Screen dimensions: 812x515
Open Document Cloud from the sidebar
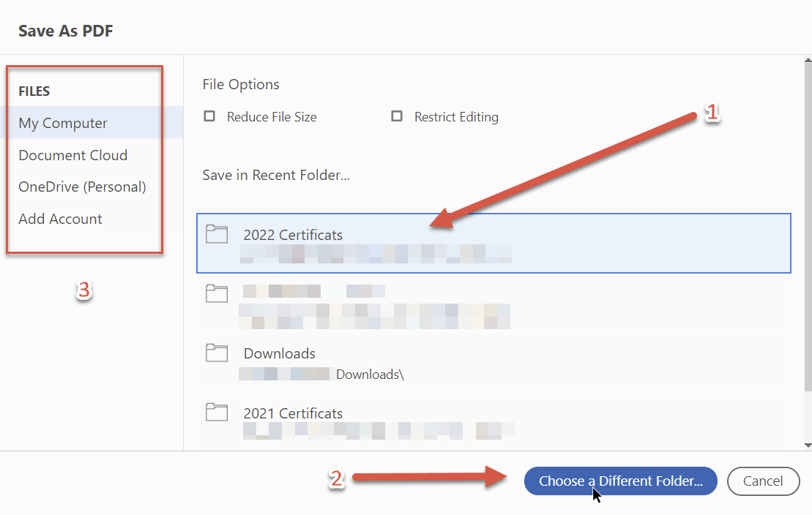point(72,154)
